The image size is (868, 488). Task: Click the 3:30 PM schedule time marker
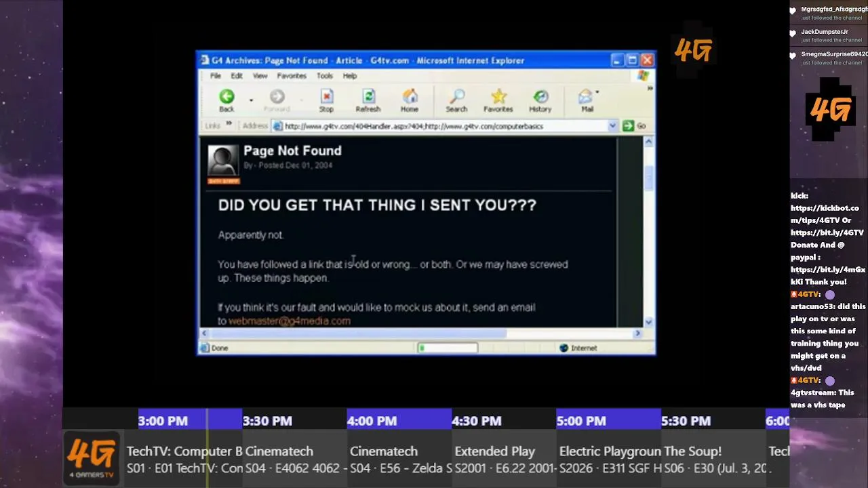267,421
